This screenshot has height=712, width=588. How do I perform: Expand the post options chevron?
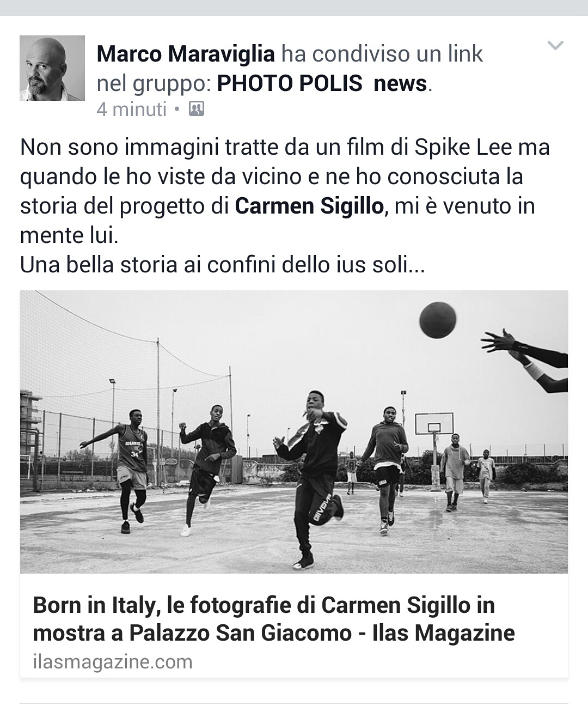(x=555, y=46)
